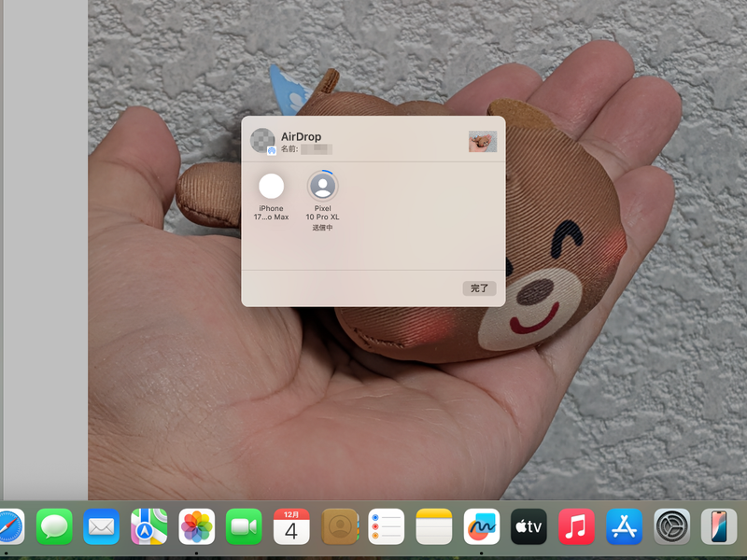Open the Apple TV app
The image size is (747, 560).
coord(529,527)
